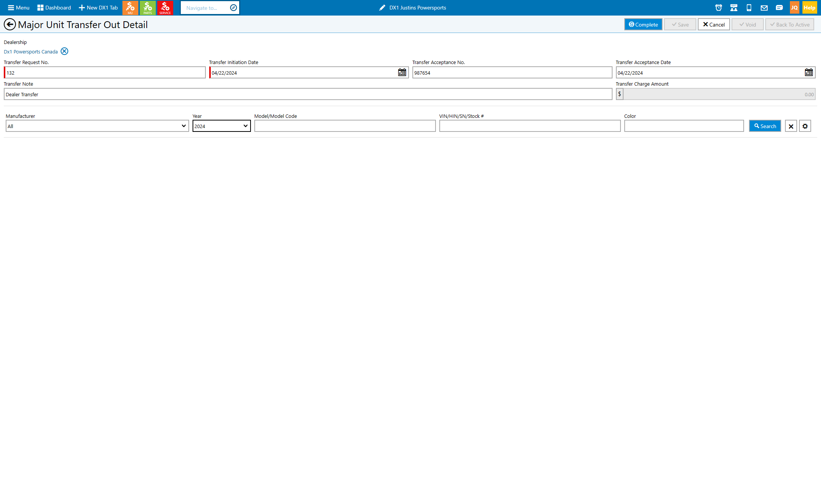Click the Save button

click(680, 25)
